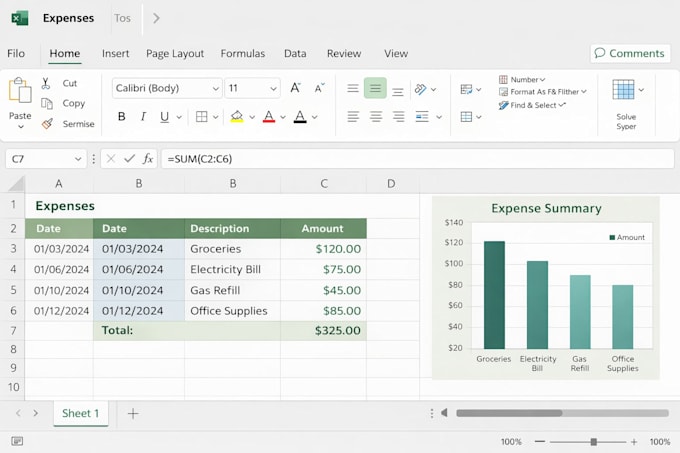Viewport: 680px width, 453px height.
Task: Center text horizontally
Action: pyautogui.click(x=376, y=117)
